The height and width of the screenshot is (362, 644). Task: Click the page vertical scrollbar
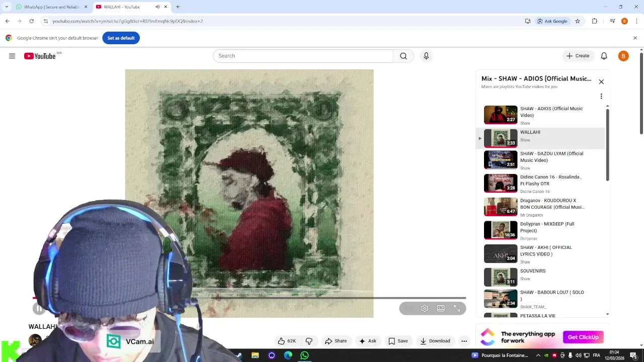click(x=641, y=94)
